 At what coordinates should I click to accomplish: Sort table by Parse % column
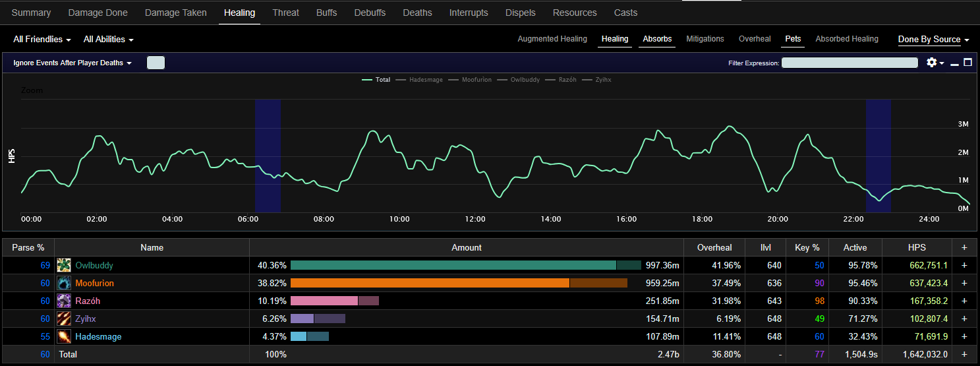tap(28, 247)
